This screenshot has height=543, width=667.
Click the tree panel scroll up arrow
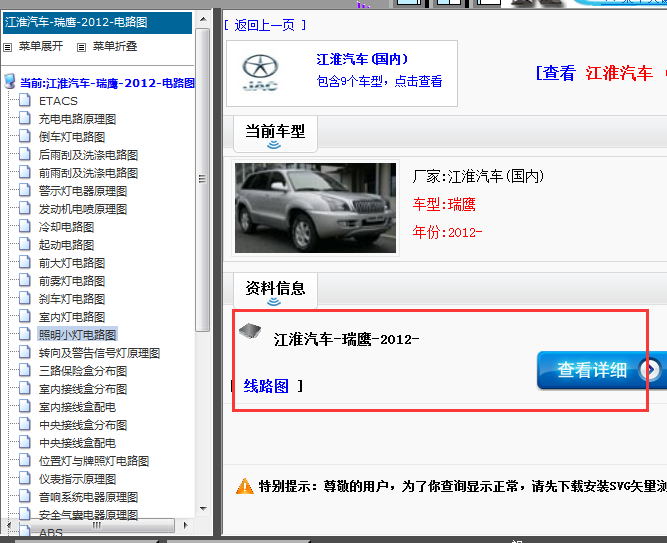pyautogui.click(x=203, y=19)
